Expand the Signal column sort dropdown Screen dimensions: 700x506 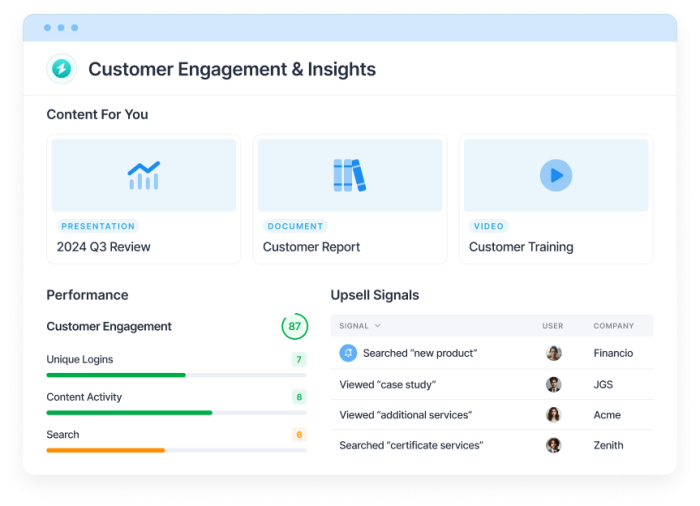[x=377, y=326]
